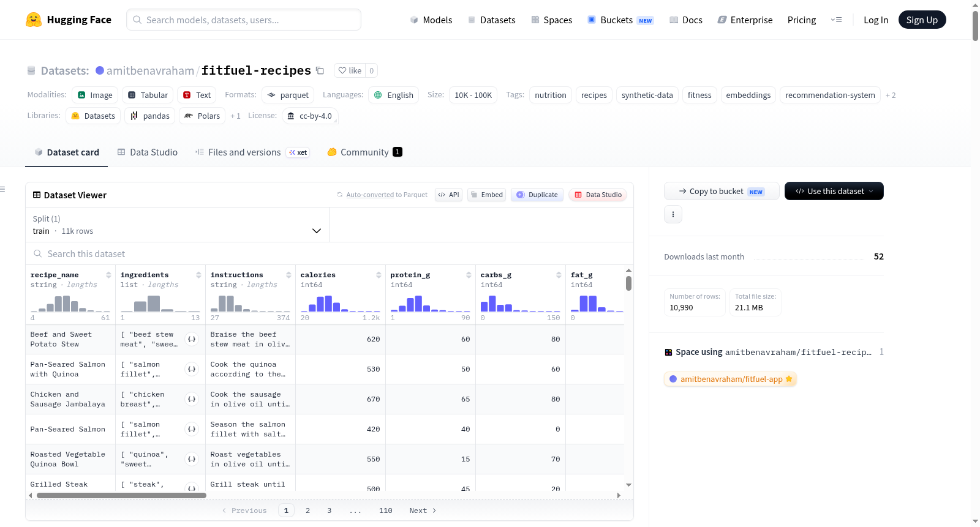Image resolution: width=980 pixels, height=527 pixels.
Task: Expand JSON for Beef and Sweet Potato Stew ingredients
Action: (192, 339)
